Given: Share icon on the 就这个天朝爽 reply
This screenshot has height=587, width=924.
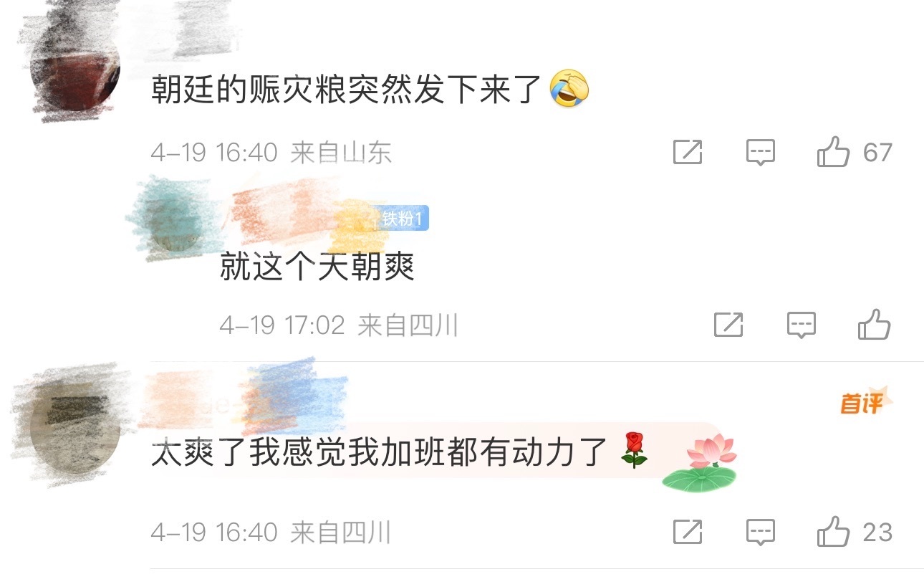Looking at the screenshot, I should coord(728,325).
